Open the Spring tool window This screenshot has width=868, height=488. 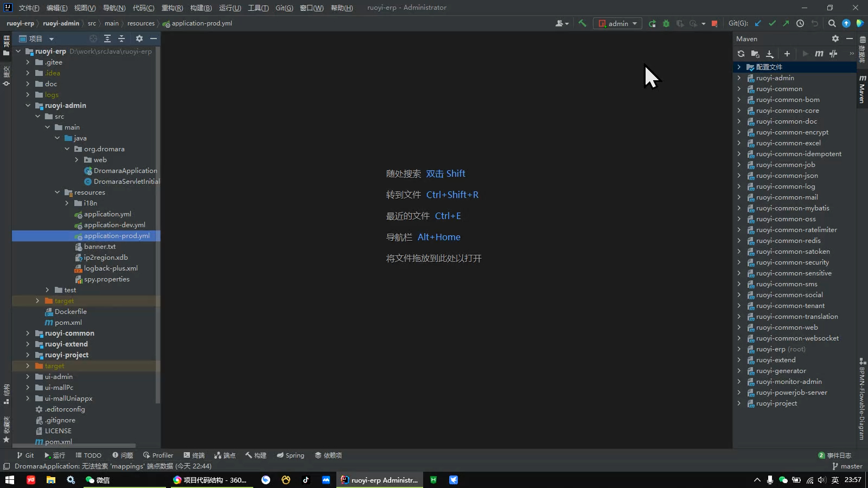[290, 455]
